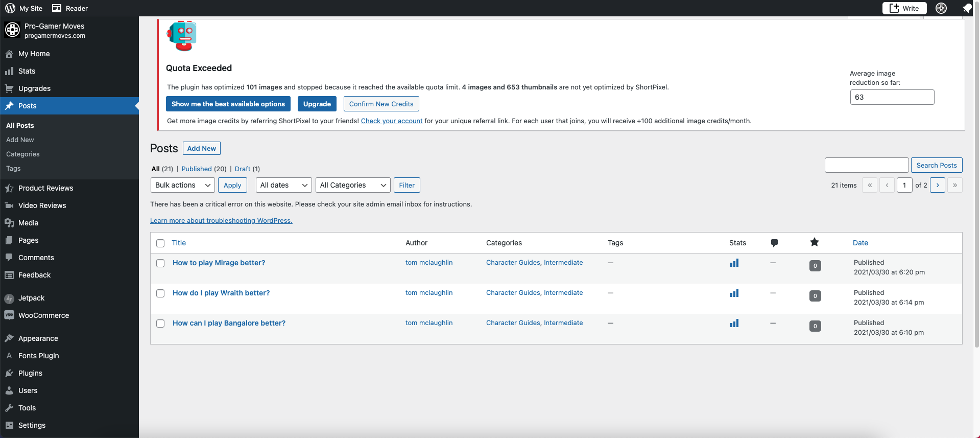Open the All Categories dropdown

[353, 185]
